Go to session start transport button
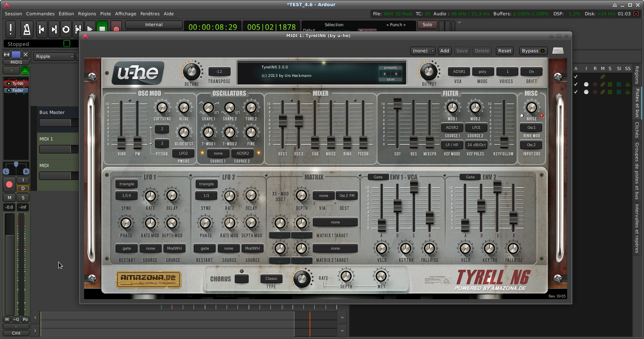Screen dimensions: 644x339 point(41,29)
